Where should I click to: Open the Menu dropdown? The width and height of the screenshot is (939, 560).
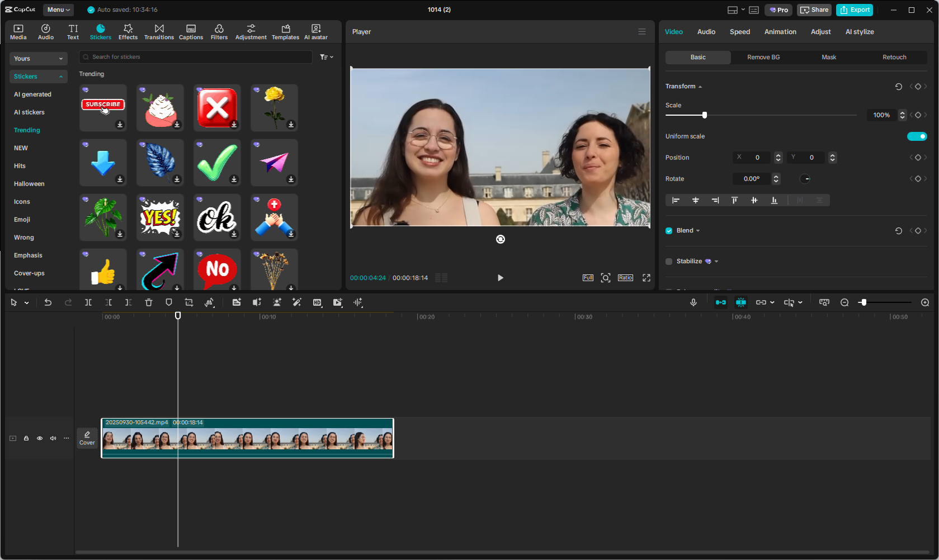pyautogui.click(x=58, y=10)
